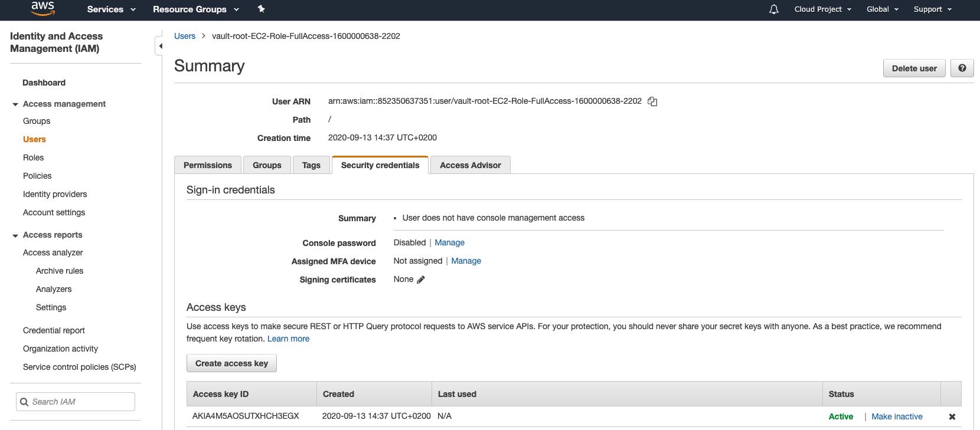Collapse the Access reports section
980x430 pixels.
click(x=15, y=235)
